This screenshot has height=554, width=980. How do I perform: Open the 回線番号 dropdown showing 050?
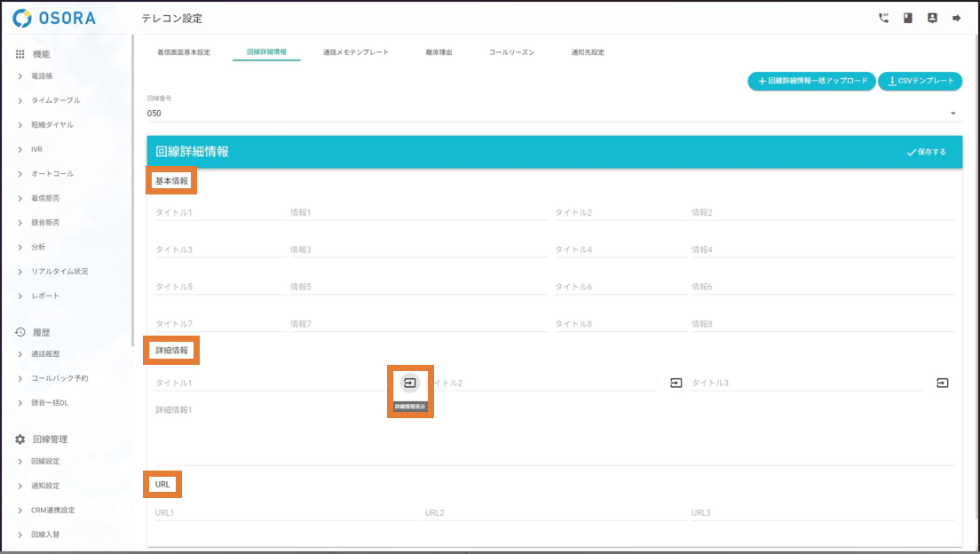[x=550, y=113]
